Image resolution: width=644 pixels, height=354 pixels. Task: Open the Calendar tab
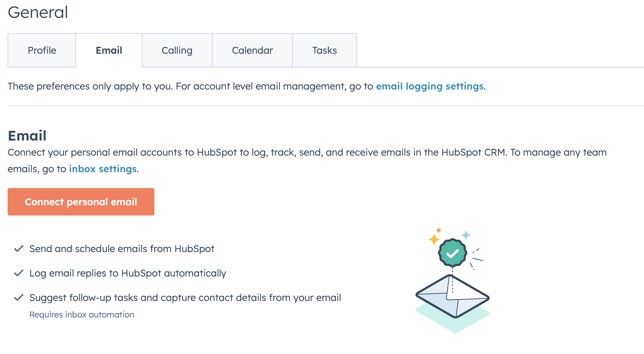click(x=252, y=50)
